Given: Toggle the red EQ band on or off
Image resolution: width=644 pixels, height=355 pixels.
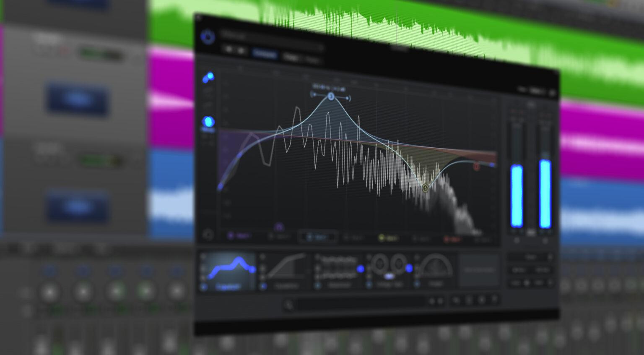Looking at the screenshot, I should (x=447, y=238).
